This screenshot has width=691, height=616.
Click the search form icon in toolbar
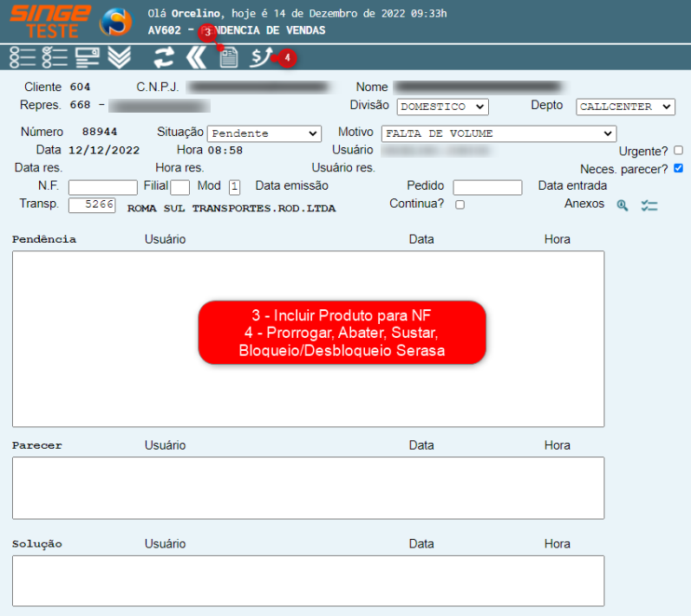click(x=88, y=58)
